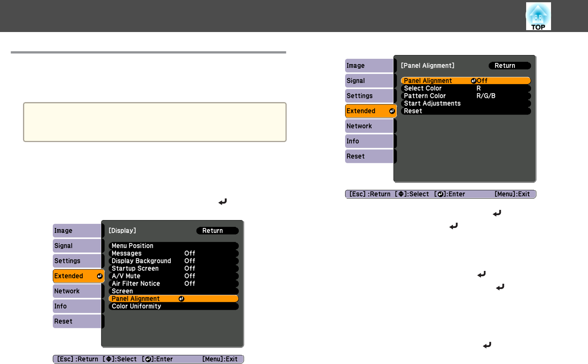The image size is (588, 364).
Task: Click [Menu]:Exit hint below the Display menu
Action: pyautogui.click(x=220, y=359)
